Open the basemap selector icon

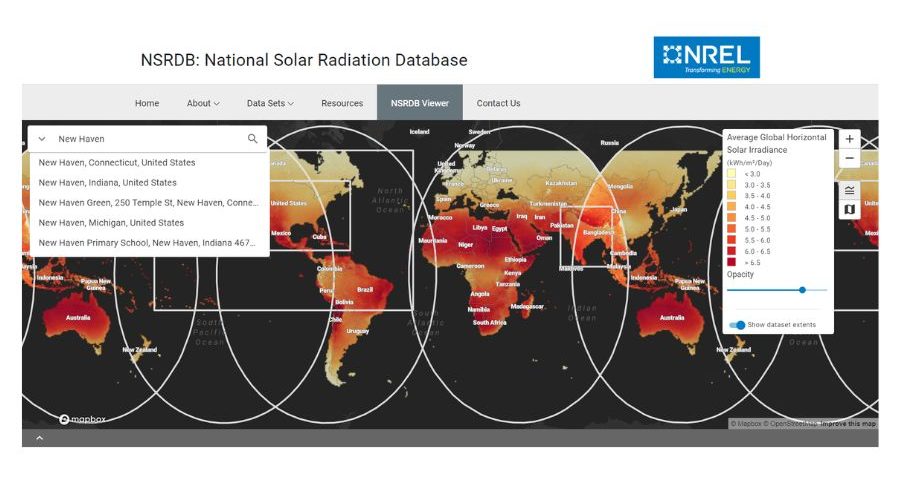(849, 210)
